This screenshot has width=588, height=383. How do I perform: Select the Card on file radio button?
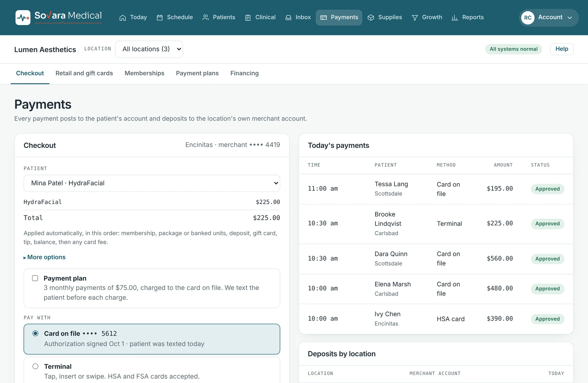click(35, 333)
